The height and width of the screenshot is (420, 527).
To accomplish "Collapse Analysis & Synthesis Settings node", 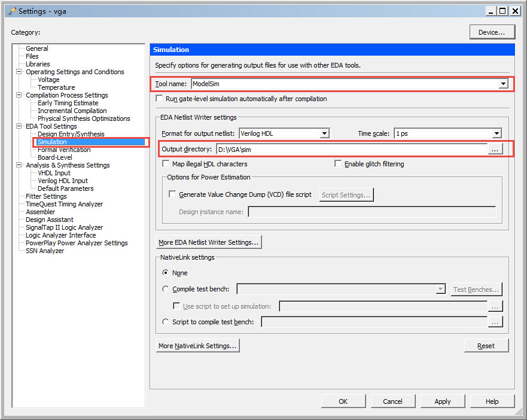I will [19, 165].
